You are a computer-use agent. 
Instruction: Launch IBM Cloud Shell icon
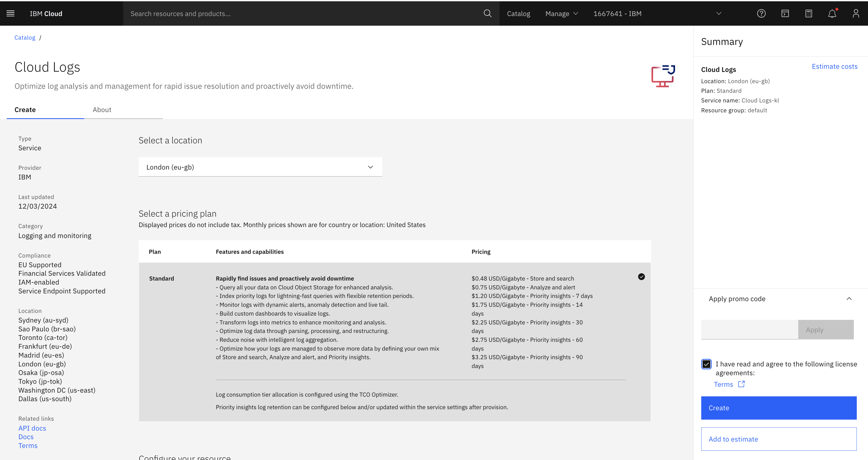pyautogui.click(x=785, y=13)
